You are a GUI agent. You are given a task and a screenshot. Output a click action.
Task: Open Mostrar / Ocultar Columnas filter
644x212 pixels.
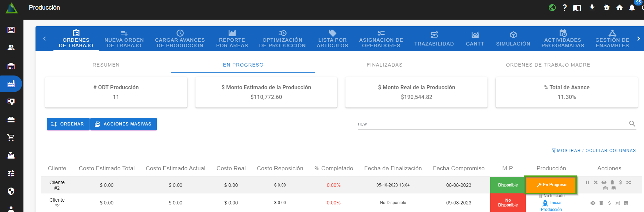[x=594, y=151]
